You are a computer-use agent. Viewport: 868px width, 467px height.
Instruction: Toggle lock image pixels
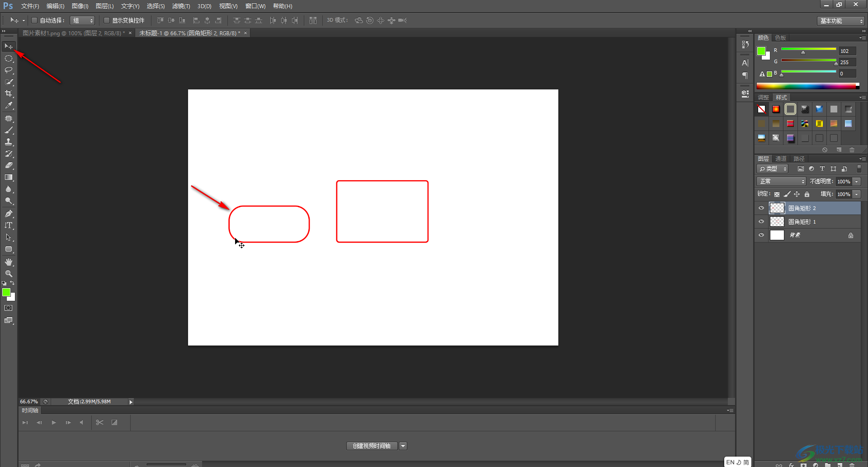[787, 194]
